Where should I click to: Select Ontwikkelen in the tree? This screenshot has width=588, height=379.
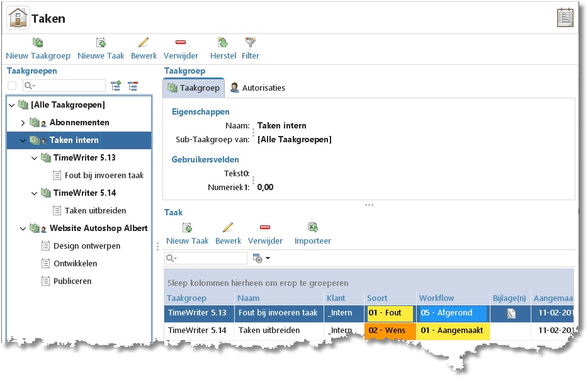(x=76, y=264)
